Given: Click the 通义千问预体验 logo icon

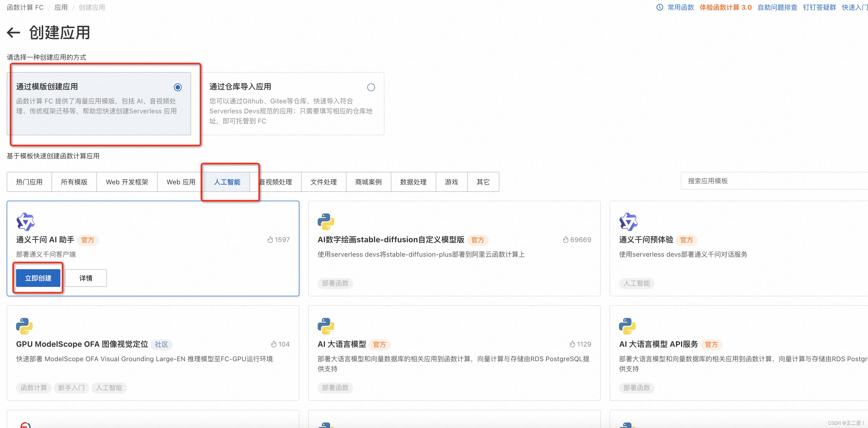Looking at the screenshot, I should 628,221.
